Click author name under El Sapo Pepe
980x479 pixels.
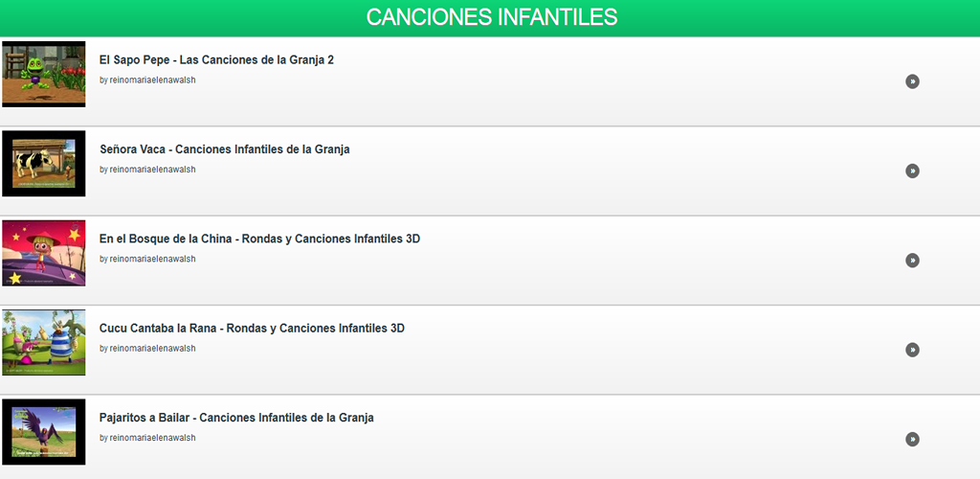point(151,80)
